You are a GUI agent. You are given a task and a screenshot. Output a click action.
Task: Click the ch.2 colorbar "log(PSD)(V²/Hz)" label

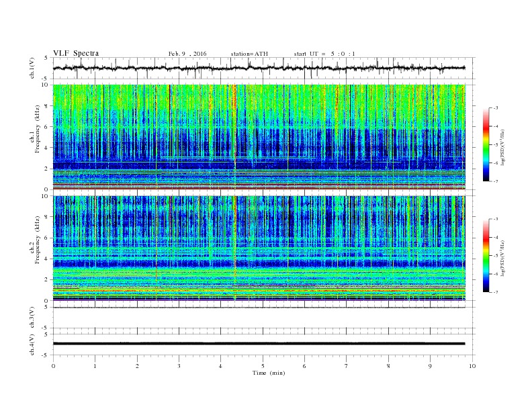(503, 258)
